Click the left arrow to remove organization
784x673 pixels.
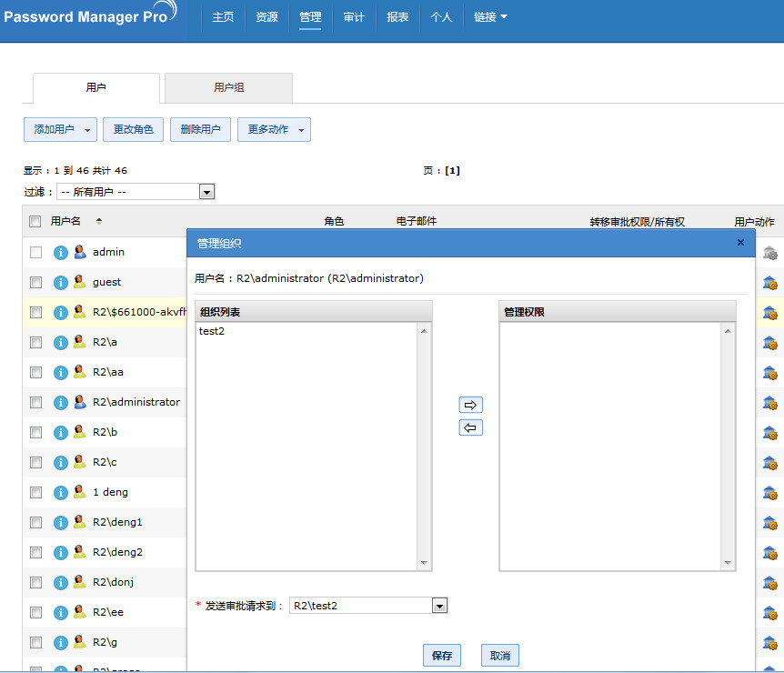(x=470, y=428)
